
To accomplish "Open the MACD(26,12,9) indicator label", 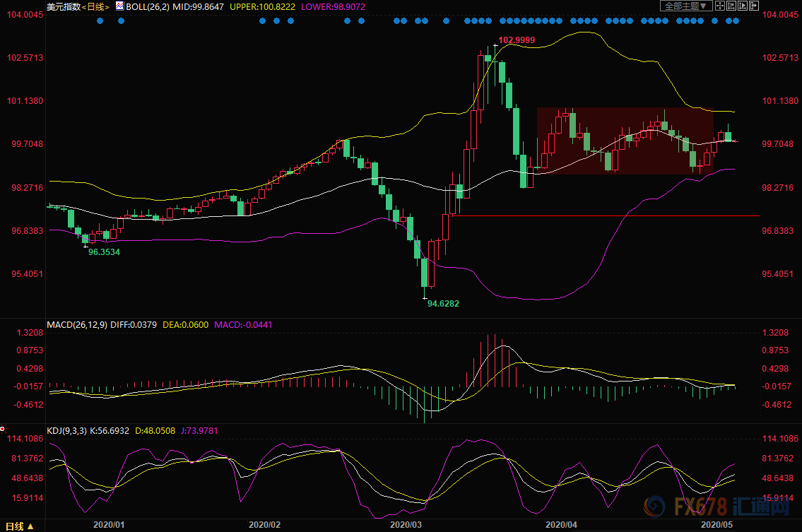I will (78, 325).
